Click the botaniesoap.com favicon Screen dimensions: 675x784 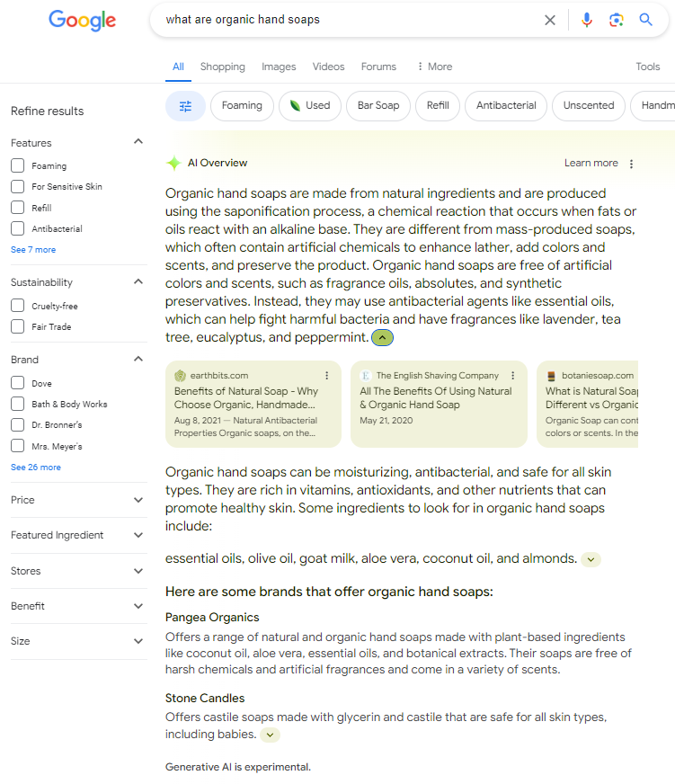(551, 376)
